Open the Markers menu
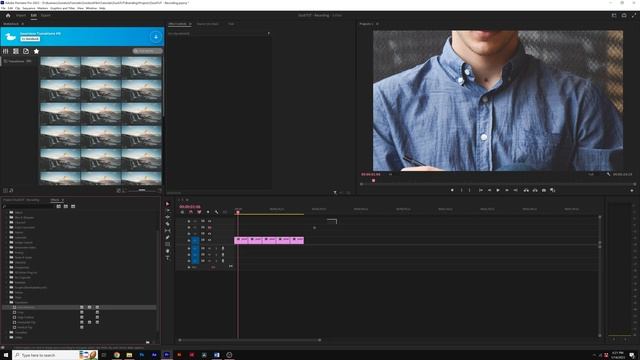Screen dimensions: 640x360 tap(42, 8)
